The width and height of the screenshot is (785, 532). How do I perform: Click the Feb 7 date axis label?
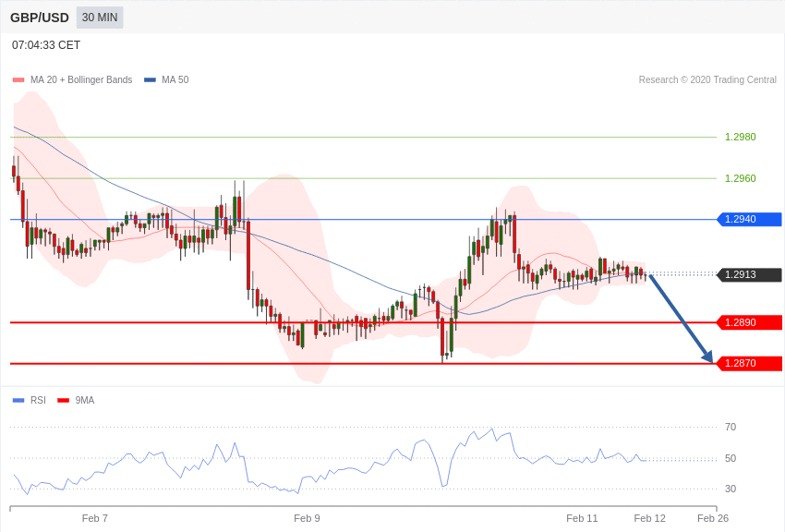coord(94,518)
